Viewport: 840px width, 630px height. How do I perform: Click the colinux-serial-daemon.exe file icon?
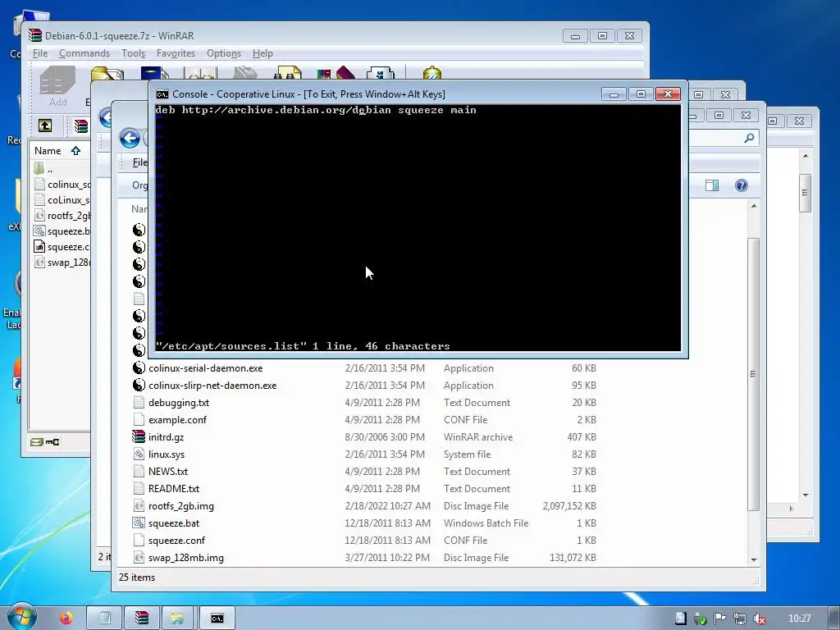pyautogui.click(x=139, y=368)
